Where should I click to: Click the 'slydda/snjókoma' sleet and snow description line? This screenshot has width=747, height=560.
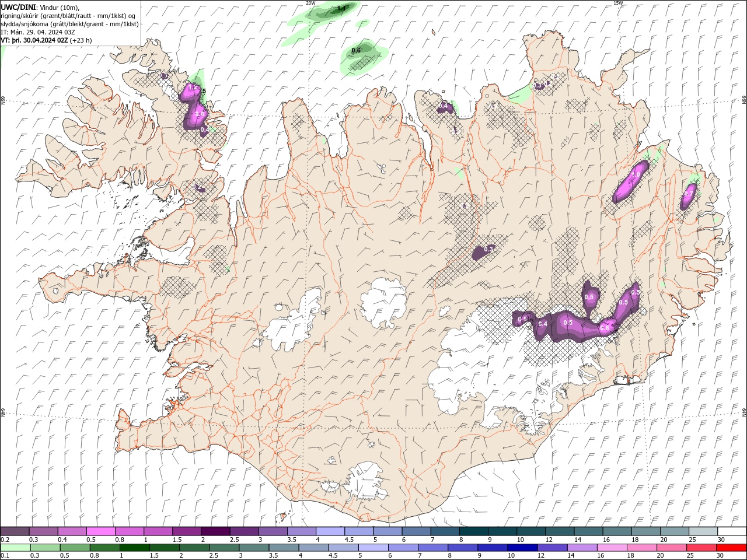click(x=70, y=24)
